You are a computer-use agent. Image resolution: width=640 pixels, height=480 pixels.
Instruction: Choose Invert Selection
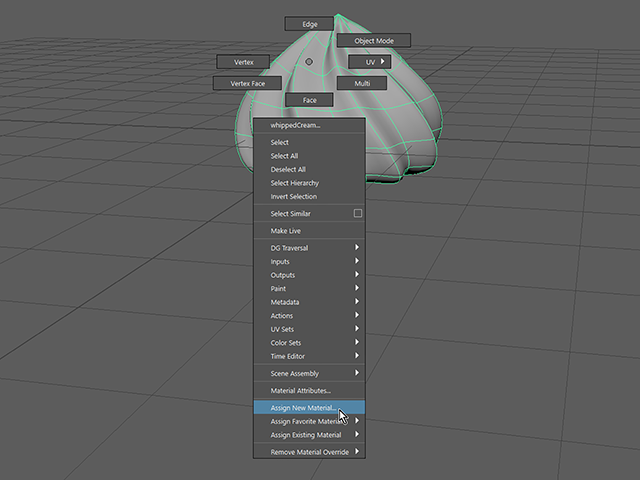click(x=309, y=196)
